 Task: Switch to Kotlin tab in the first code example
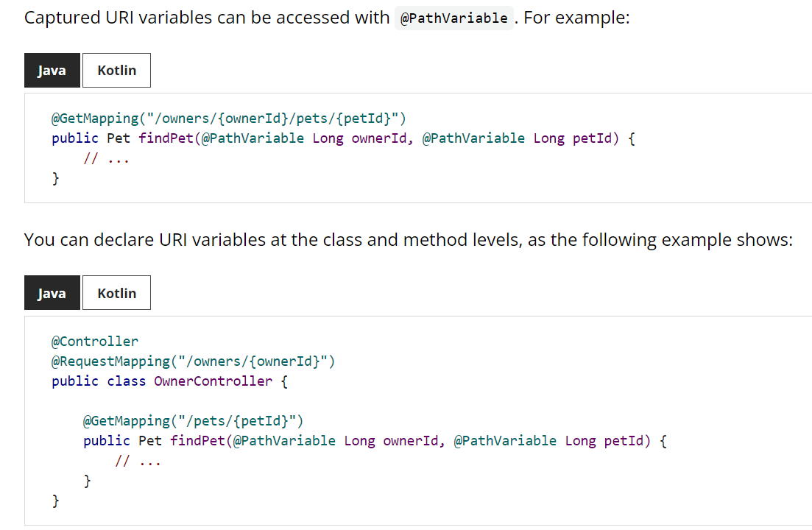[116, 71]
